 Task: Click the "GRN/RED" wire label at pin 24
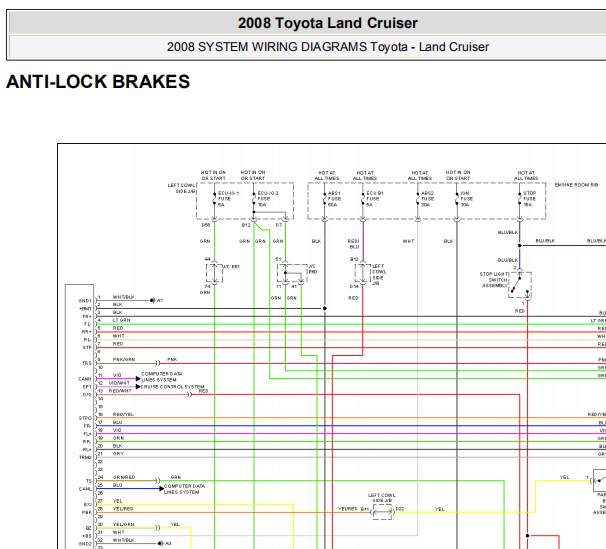(124, 477)
